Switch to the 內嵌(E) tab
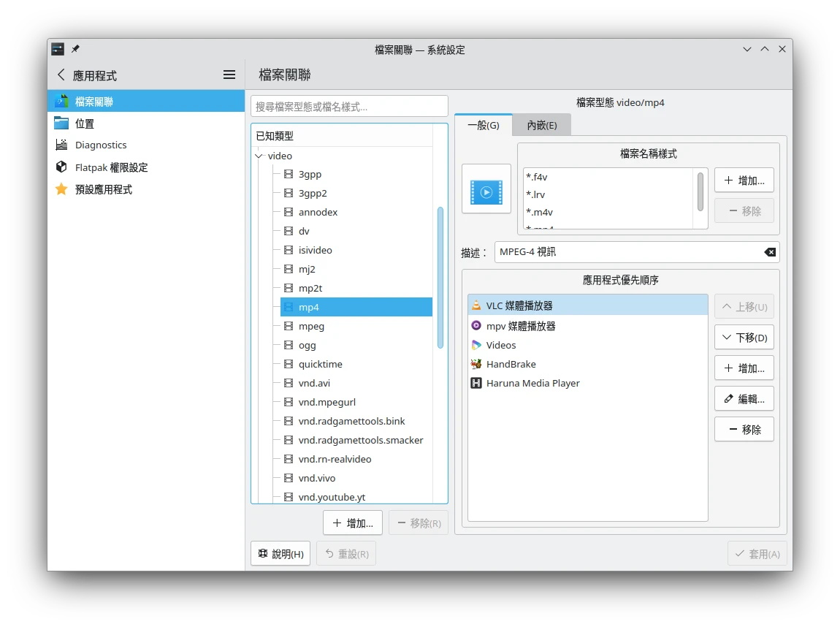 coord(541,125)
